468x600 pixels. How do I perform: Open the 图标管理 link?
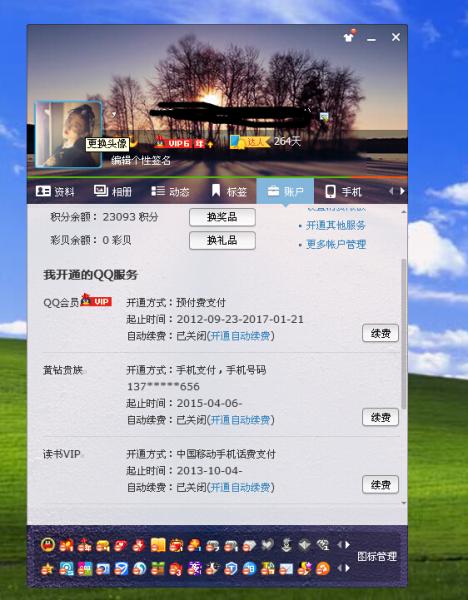(377, 556)
